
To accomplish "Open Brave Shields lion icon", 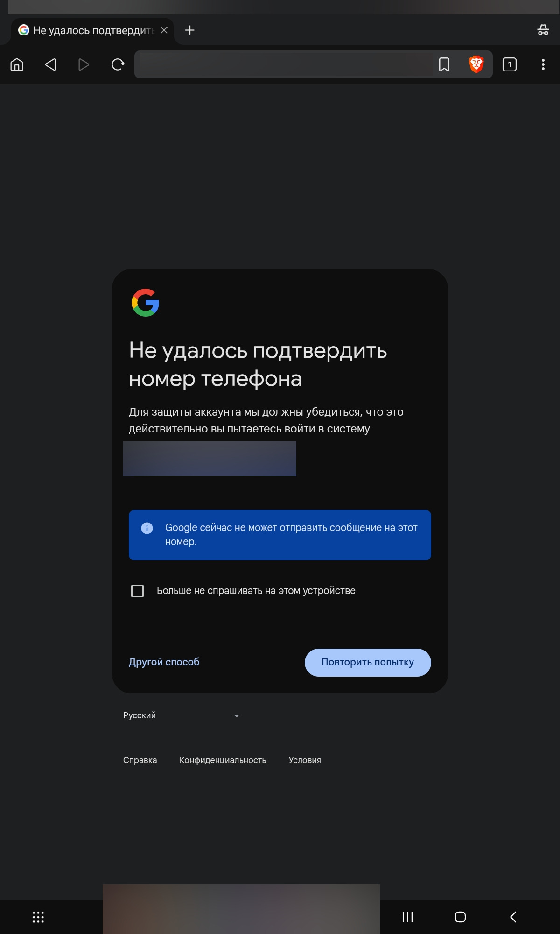I will [476, 64].
